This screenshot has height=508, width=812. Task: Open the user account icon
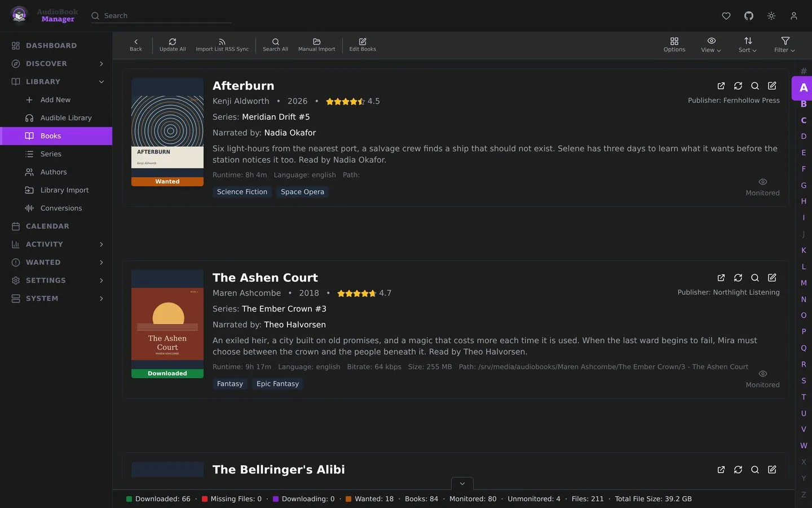click(794, 16)
